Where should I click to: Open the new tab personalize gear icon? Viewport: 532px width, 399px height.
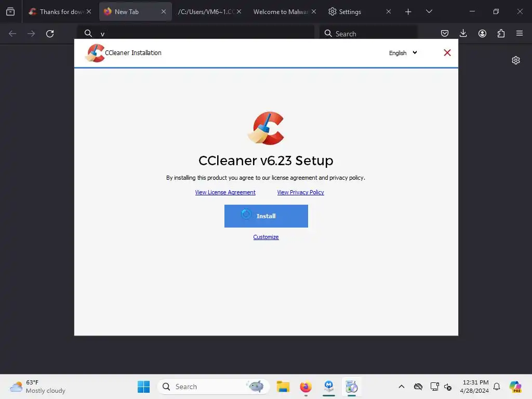coord(516,60)
